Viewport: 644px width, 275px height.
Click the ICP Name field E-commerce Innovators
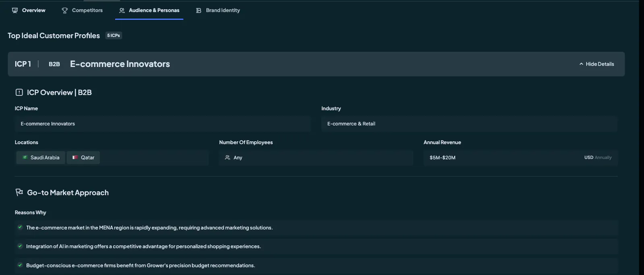pos(163,124)
